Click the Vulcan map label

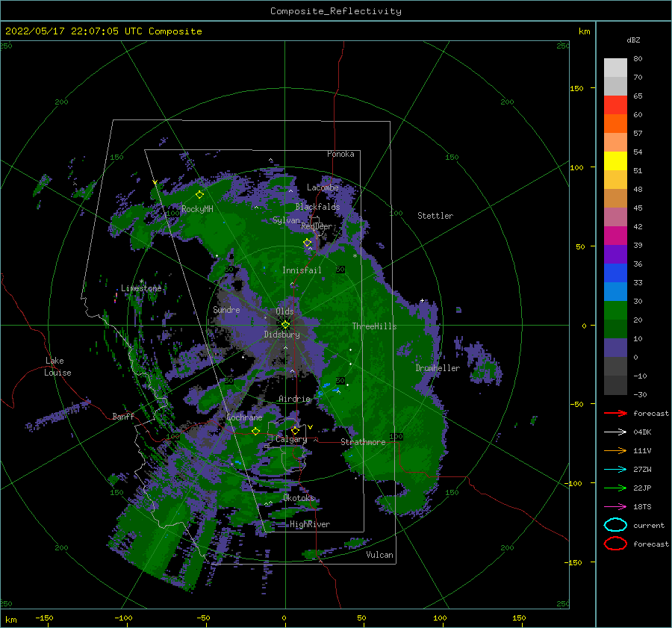[x=380, y=555]
